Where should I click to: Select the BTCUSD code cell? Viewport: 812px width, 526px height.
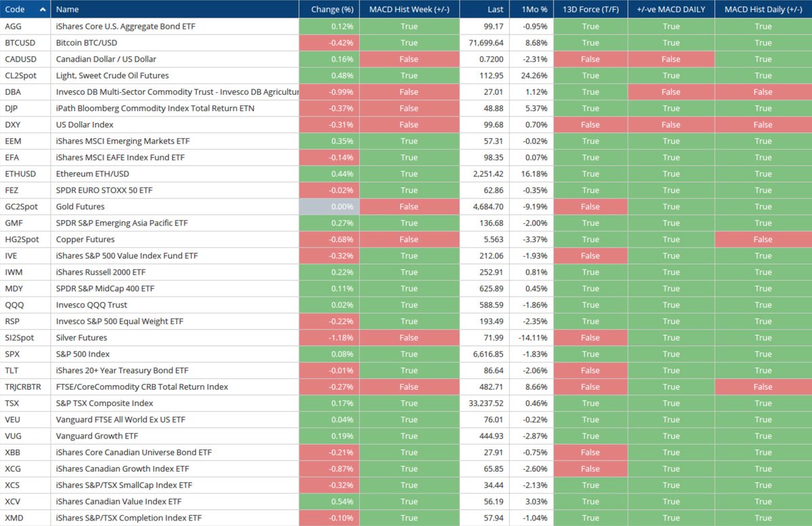pos(26,43)
